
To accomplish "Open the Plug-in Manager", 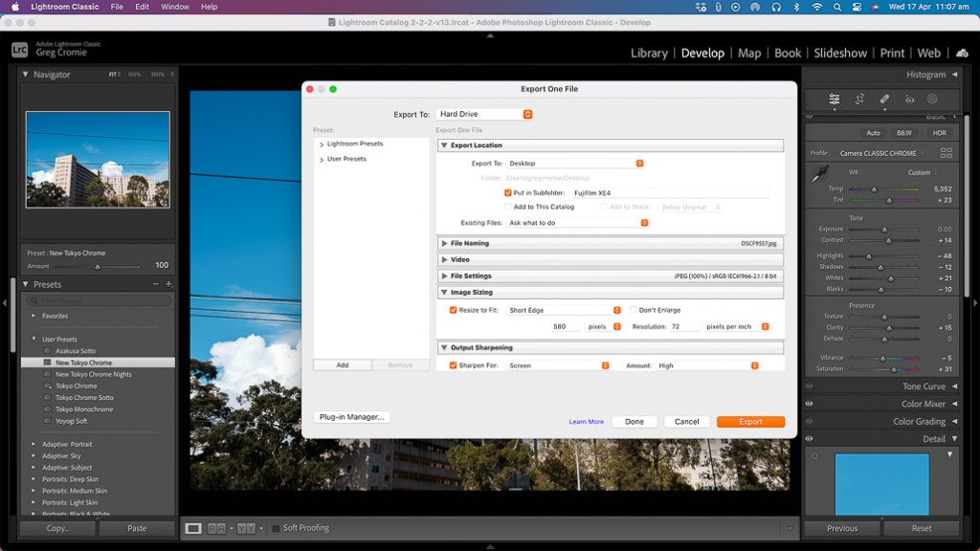I will [x=351, y=417].
